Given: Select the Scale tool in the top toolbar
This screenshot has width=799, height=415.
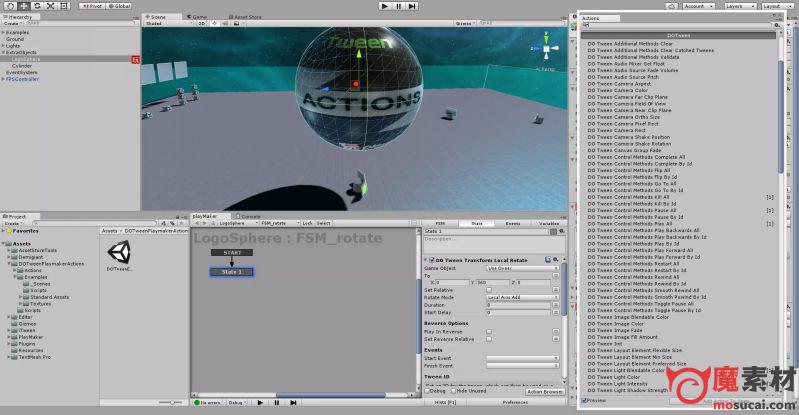Looking at the screenshot, I should click(50, 6).
